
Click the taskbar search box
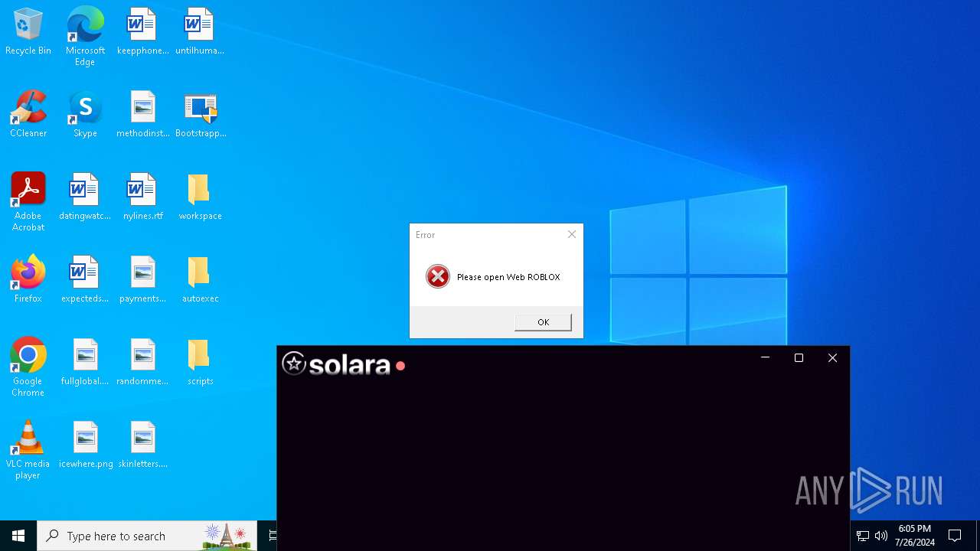tap(147, 536)
